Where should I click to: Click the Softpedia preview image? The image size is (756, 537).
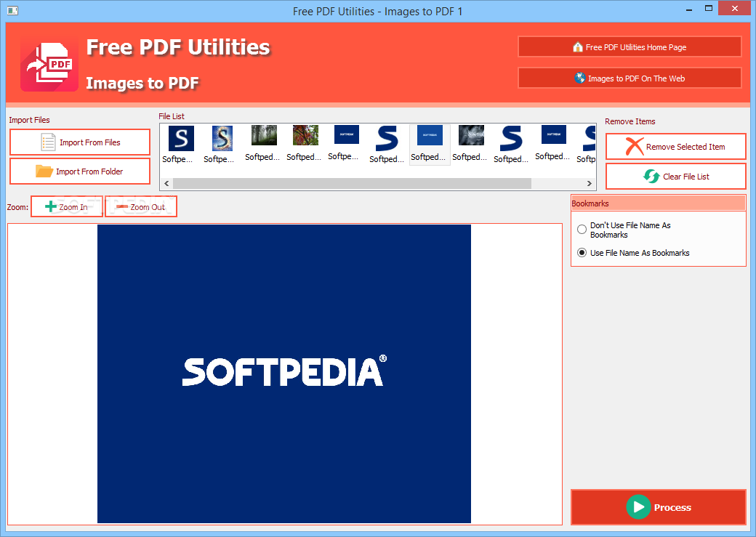pyautogui.click(x=284, y=374)
